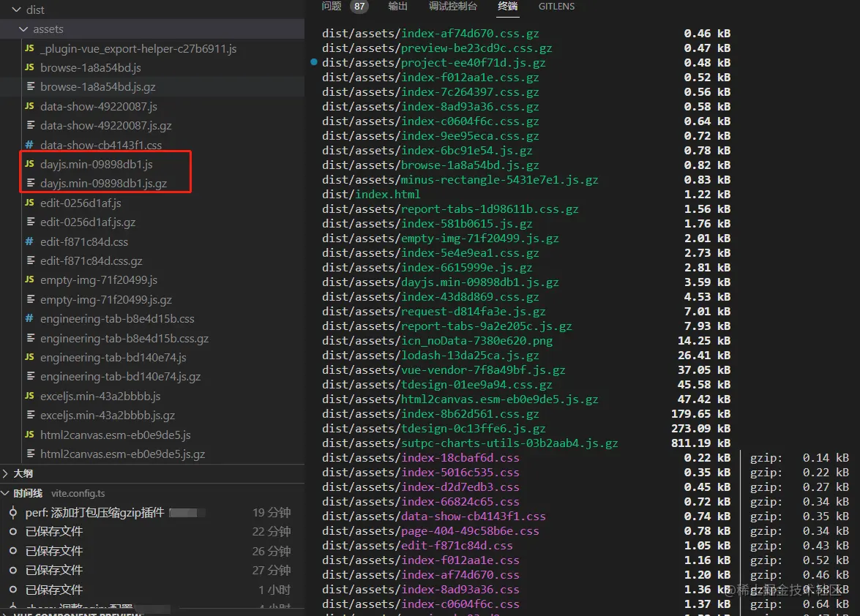This screenshot has width=860, height=616.
Task: Click JS icon of exceljs.min-43a2bbbb.js
Action: click(x=29, y=396)
